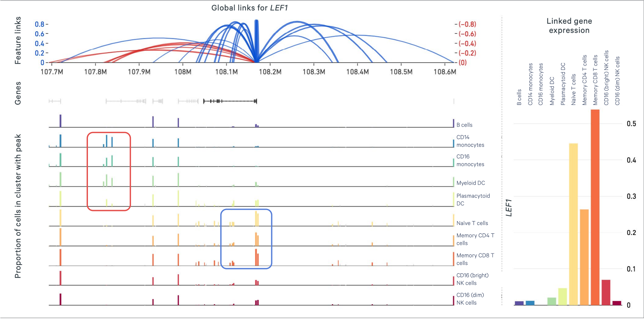The image size is (644, 319).
Task: Click the 108.6M genomic position tick label
Action: pyautogui.click(x=444, y=72)
